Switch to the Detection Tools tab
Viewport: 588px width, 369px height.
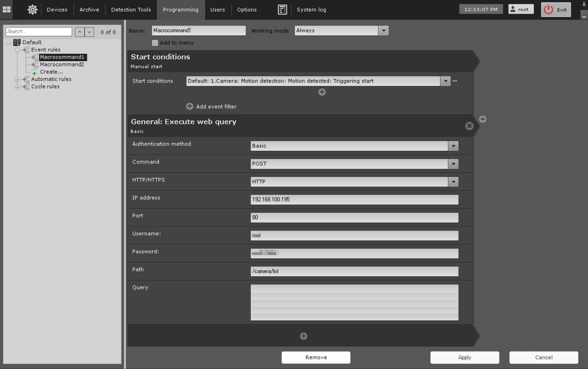[x=131, y=10]
